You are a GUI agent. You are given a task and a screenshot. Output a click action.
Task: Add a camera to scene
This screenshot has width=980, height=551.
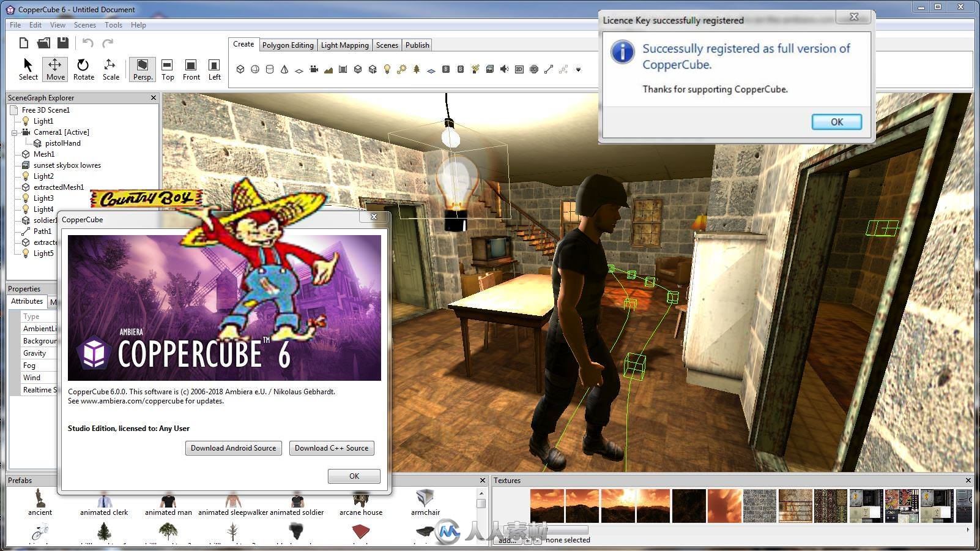click(x=314, y=69)
